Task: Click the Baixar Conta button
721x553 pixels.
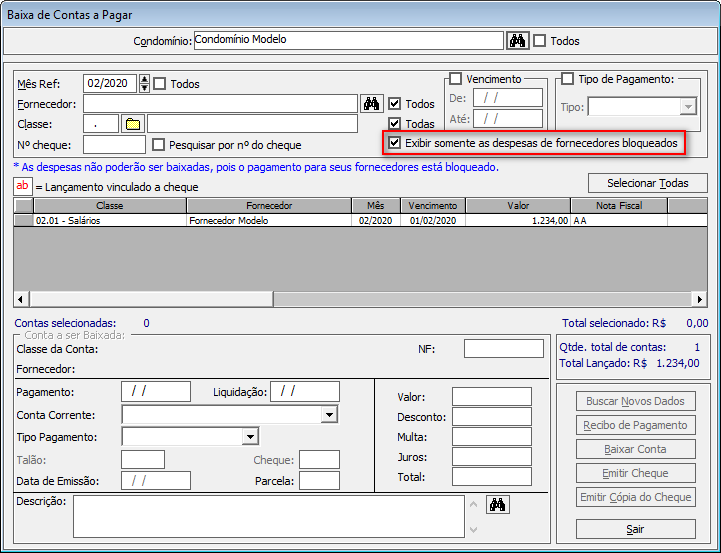Action: 635,449
